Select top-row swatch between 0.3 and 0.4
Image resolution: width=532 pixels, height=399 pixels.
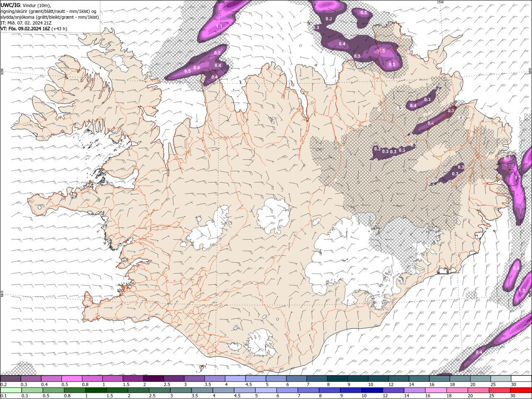tap(31, 379)
